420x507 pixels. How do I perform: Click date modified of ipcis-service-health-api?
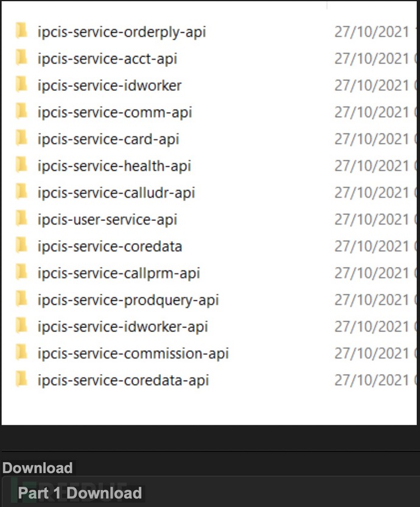tap(371, 166)
